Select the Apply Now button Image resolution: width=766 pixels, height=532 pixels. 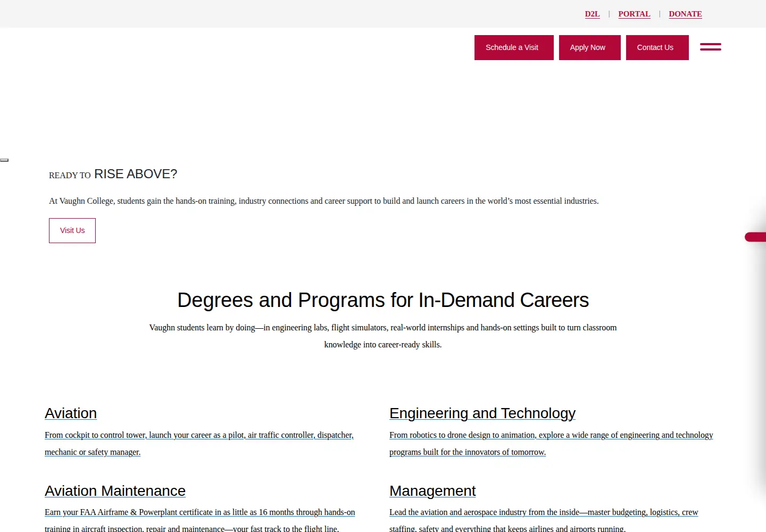tap(589, 47)
